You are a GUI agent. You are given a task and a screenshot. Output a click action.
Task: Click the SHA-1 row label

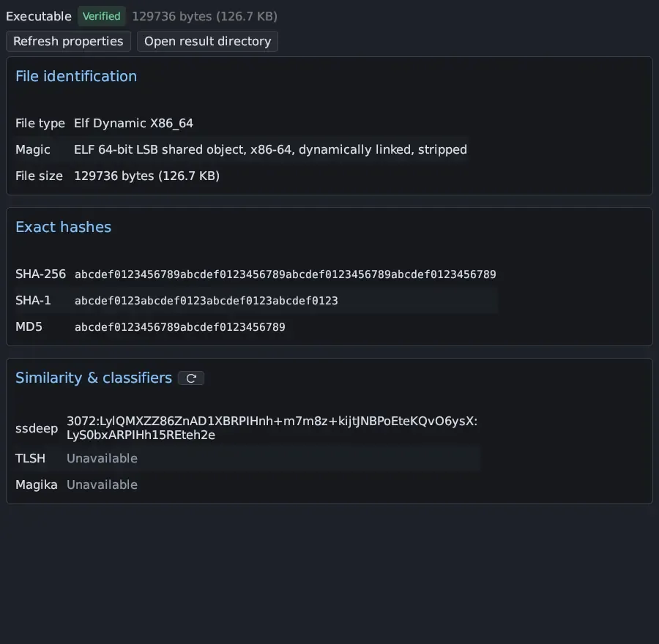point(33,300)
